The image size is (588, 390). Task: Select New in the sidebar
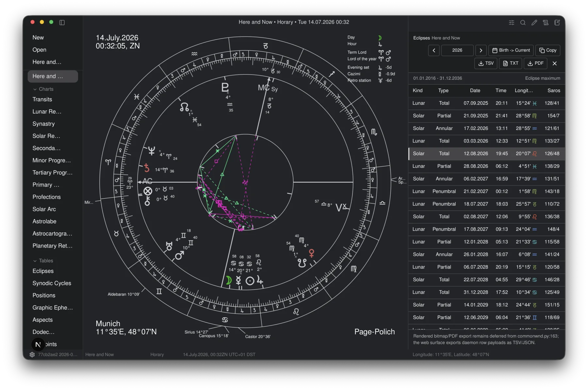38,38
